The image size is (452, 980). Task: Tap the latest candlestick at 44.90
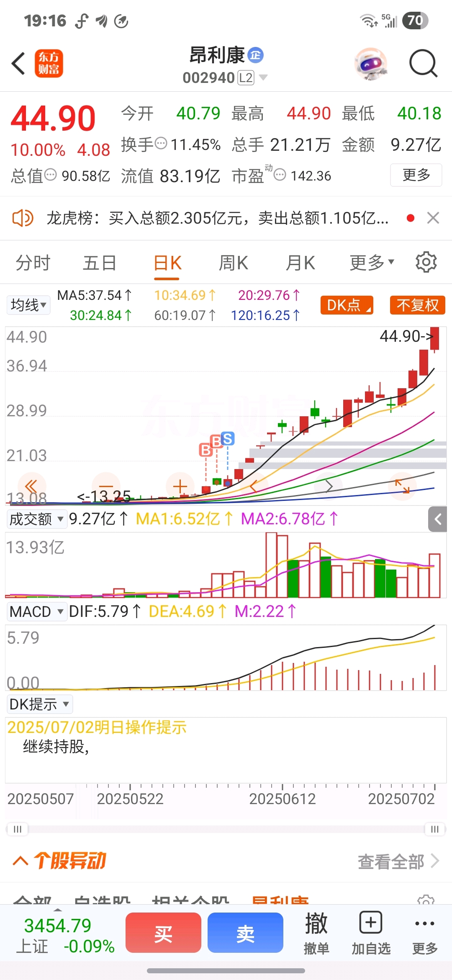point(435,339)
